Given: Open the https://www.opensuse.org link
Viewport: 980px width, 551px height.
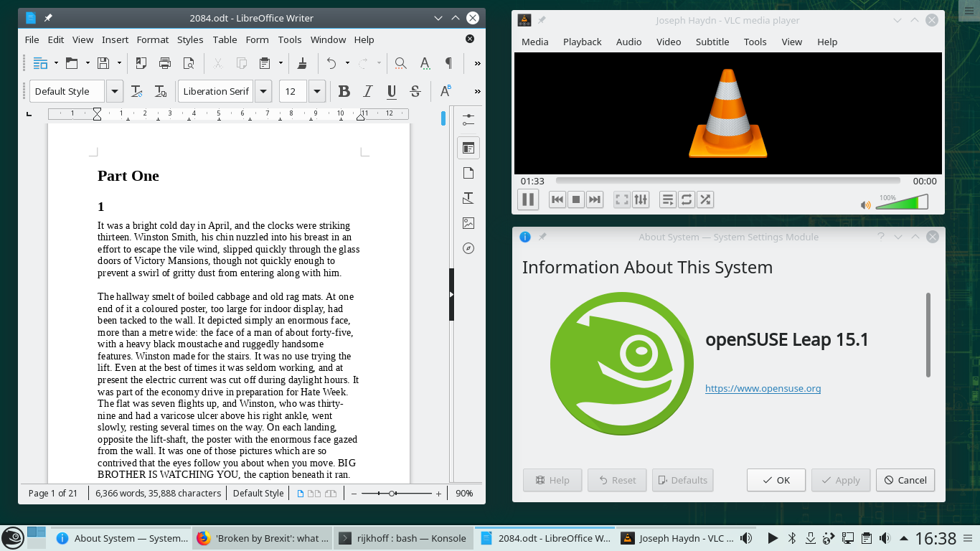Looking at the screenshot, I should 763,388.
